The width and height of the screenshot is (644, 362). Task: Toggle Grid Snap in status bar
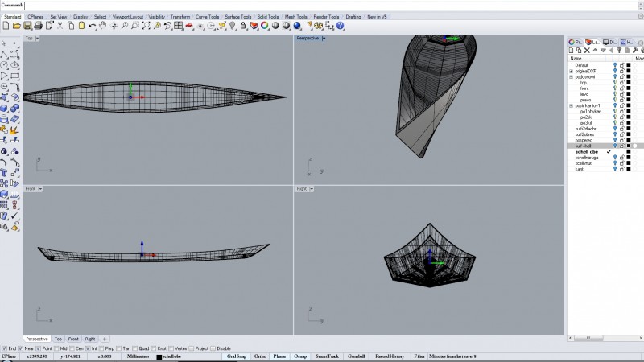pyautogui.click(x=236, y=356)
